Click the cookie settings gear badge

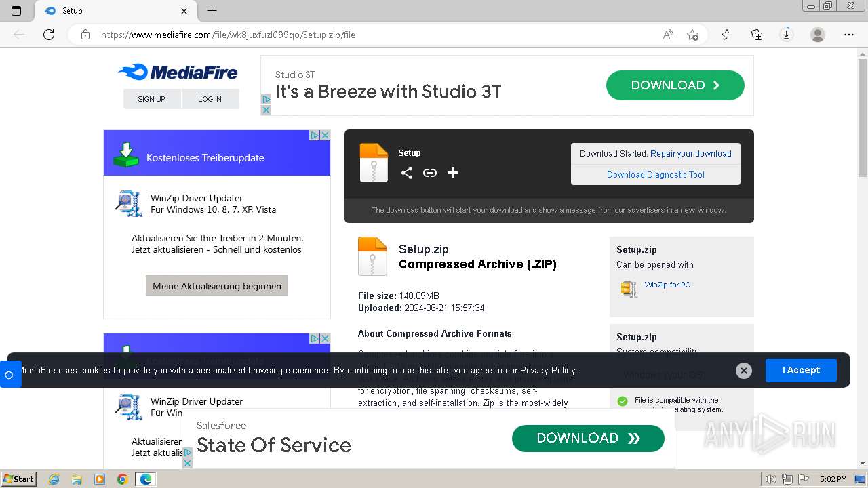(x=9, y=375)
